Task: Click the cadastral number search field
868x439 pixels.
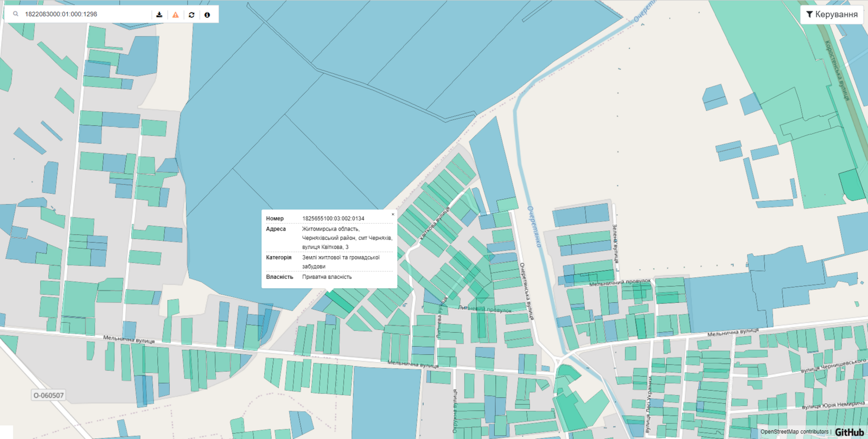Action: [84, 14]
